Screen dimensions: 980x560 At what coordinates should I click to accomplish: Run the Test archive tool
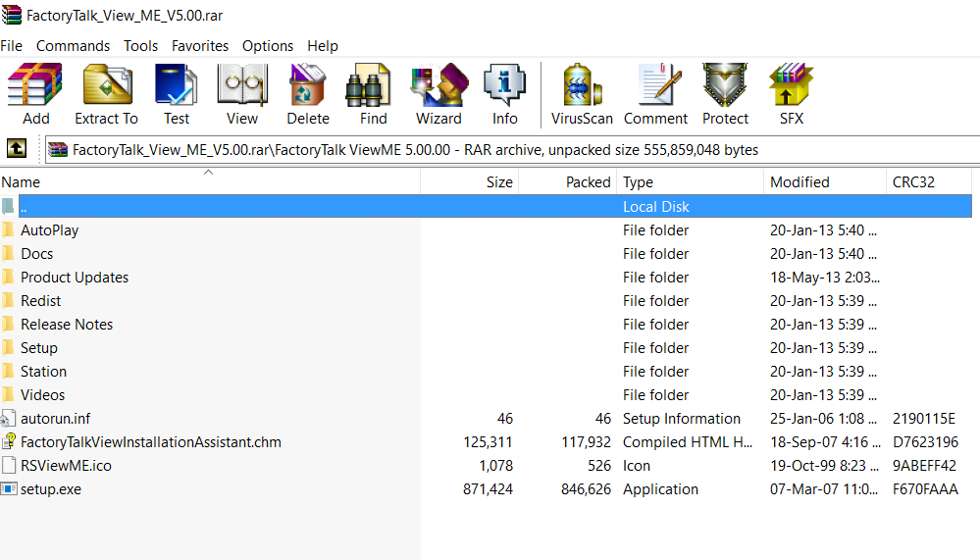tap(177, 83)
